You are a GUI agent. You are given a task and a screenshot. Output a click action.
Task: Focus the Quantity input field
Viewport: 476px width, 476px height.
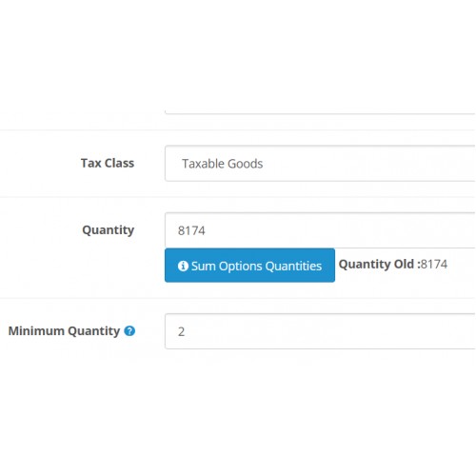click(x=320, y=230)
